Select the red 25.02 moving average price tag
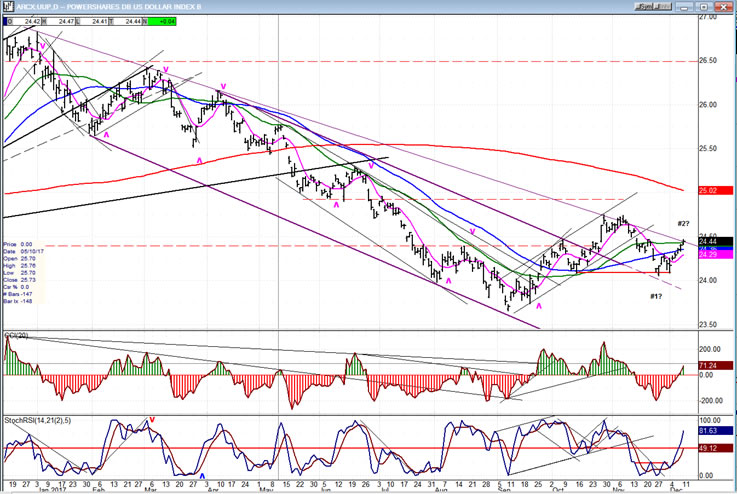This screenshot has height=494, width=737. [x=710, y=190]
